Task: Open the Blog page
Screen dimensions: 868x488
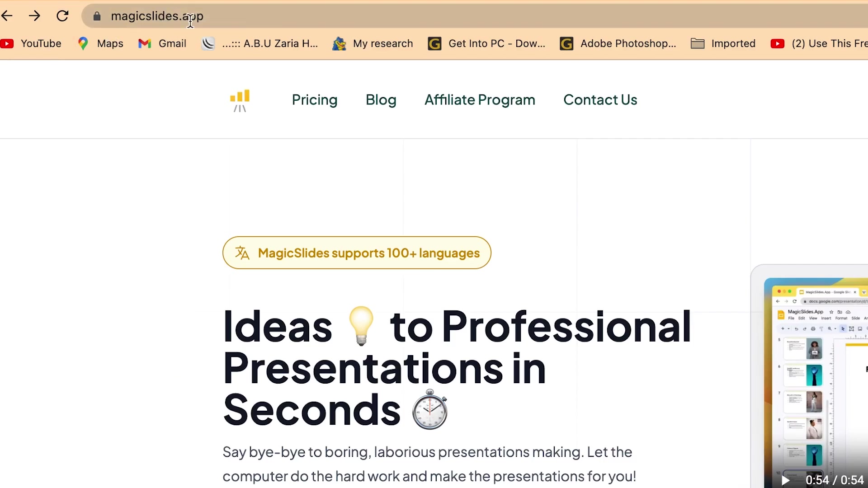Action: click(381, 100)
